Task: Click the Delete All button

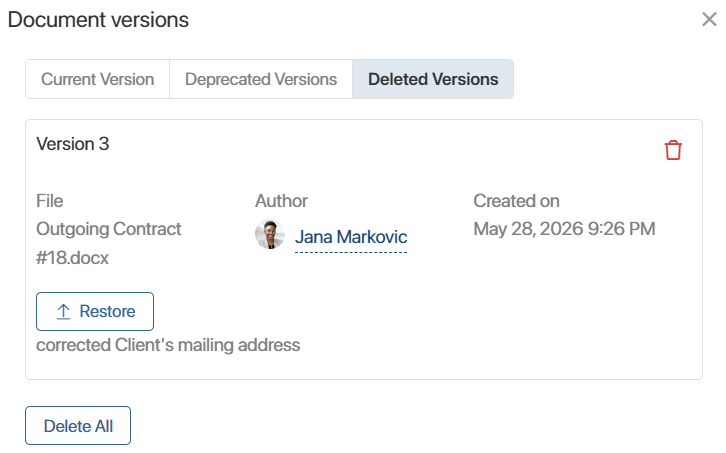Action: tap(78, 426)
